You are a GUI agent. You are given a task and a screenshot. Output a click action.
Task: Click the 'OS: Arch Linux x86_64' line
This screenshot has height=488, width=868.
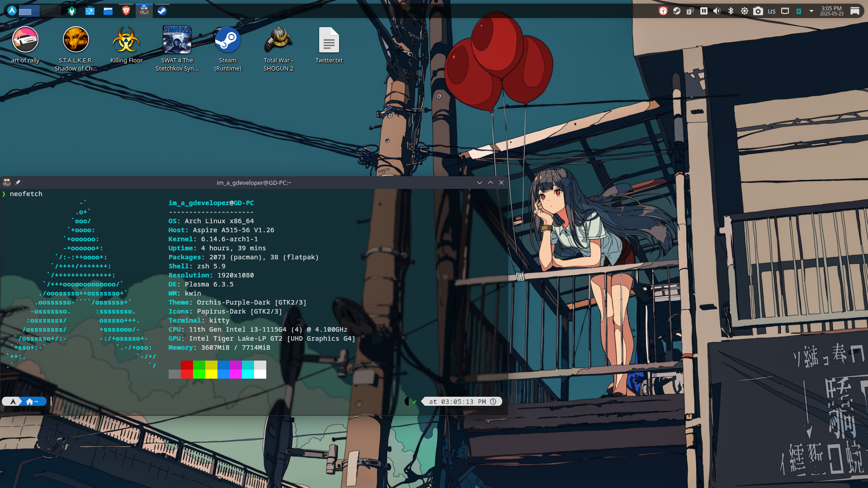pos(211,221)
